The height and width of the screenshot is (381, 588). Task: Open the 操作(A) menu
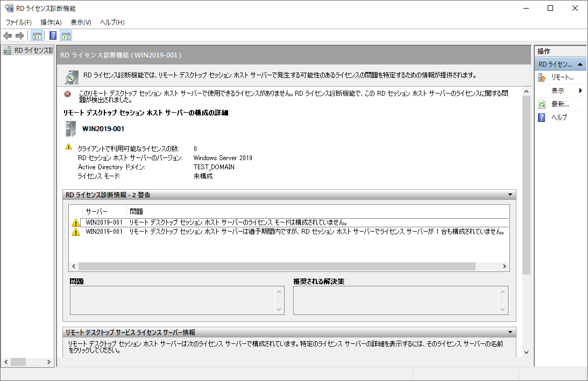click(51, 23)
